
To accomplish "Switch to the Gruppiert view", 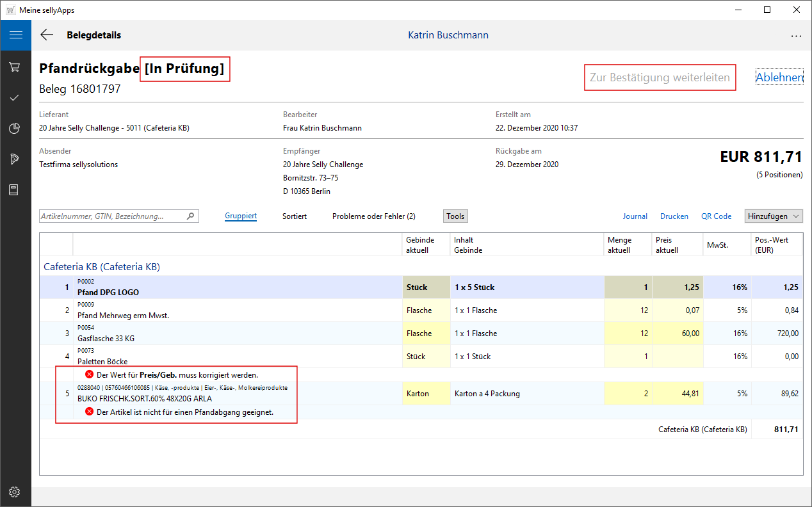I will [x=241, y=216].
